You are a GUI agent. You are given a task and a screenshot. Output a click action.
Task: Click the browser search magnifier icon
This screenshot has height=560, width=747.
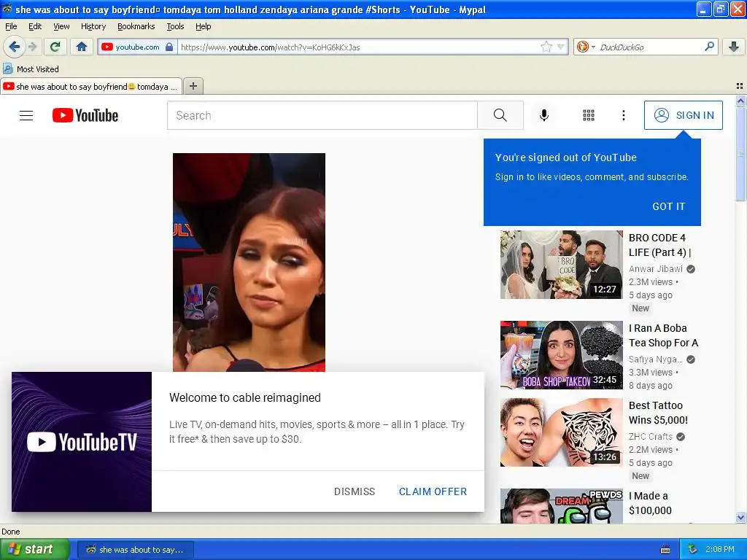[709, 46]
